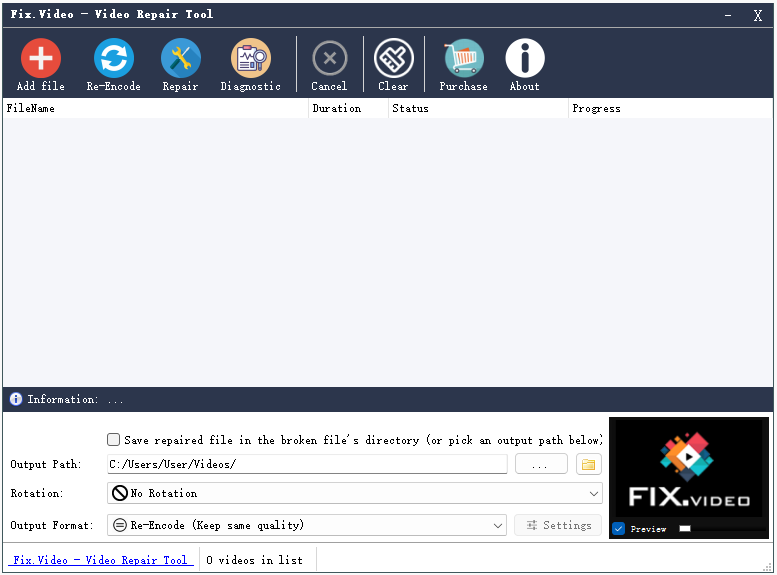
Task: Select the Duration column header
Action: click(x=348, y=108)
